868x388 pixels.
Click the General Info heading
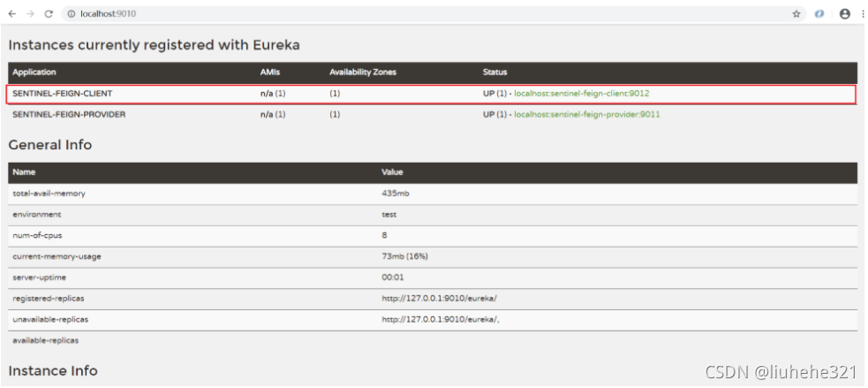(x=49, y=145)
